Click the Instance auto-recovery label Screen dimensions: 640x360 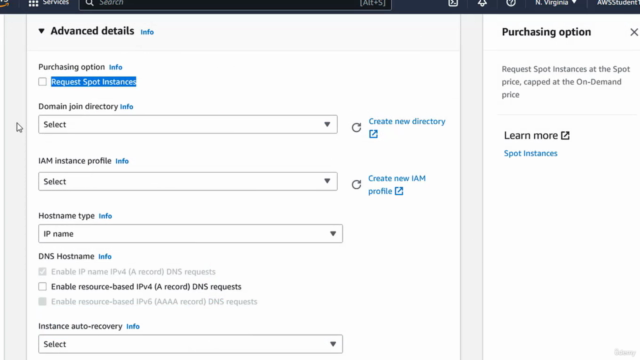coord(80,326)
